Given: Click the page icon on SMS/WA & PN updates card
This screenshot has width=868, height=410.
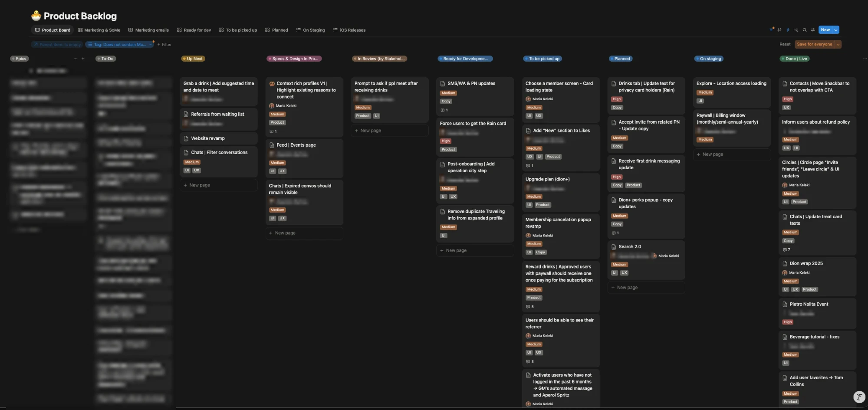Looking at the screenshot, I should click(443, 84).
